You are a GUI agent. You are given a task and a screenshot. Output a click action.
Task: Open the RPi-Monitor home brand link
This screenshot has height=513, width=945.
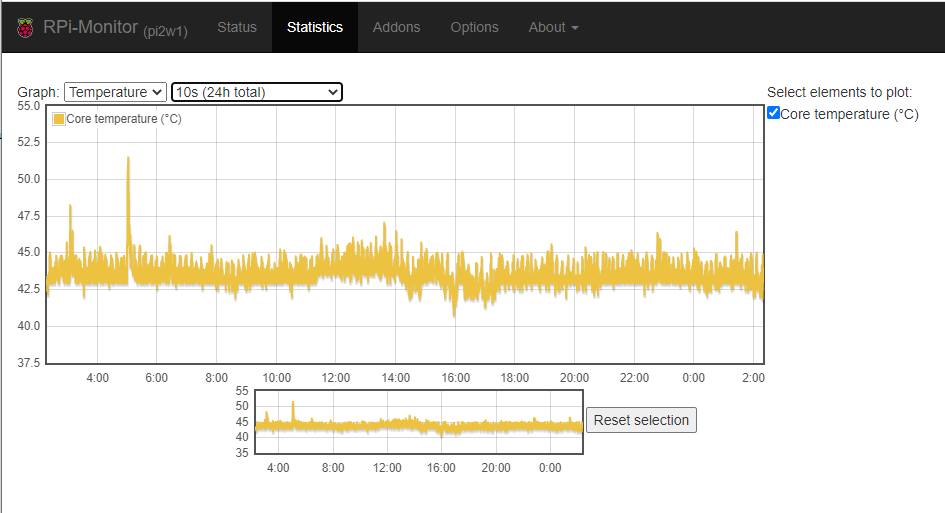click(90, 27)
